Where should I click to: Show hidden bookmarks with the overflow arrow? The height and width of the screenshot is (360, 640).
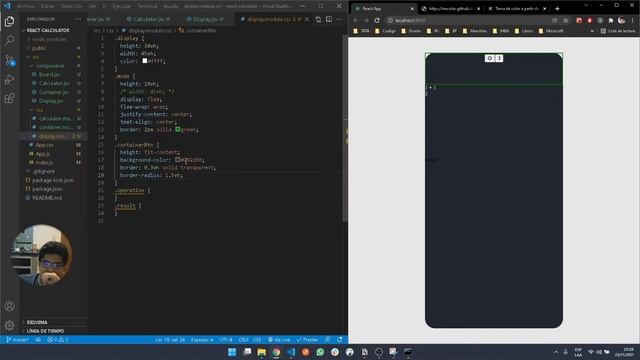coord(592,31)
